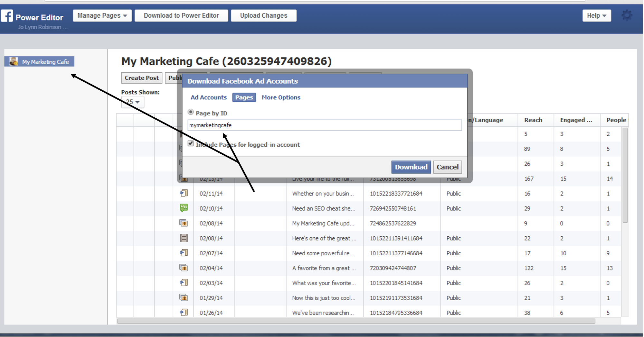
Task: Click post ID 10152218337721684
Action: (x=396, y=194)
